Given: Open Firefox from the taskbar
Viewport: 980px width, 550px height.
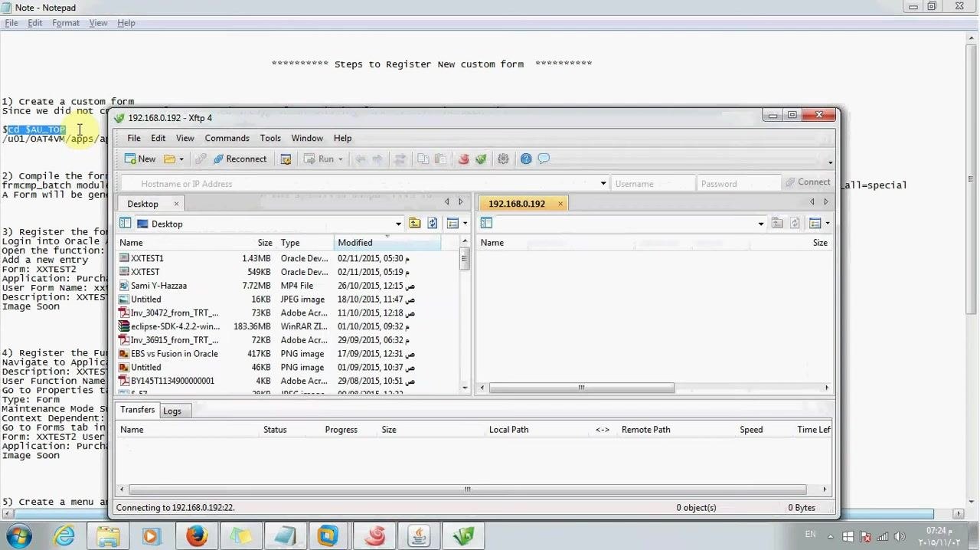Looking at the screenshot, I should click(x=197, y=536).
